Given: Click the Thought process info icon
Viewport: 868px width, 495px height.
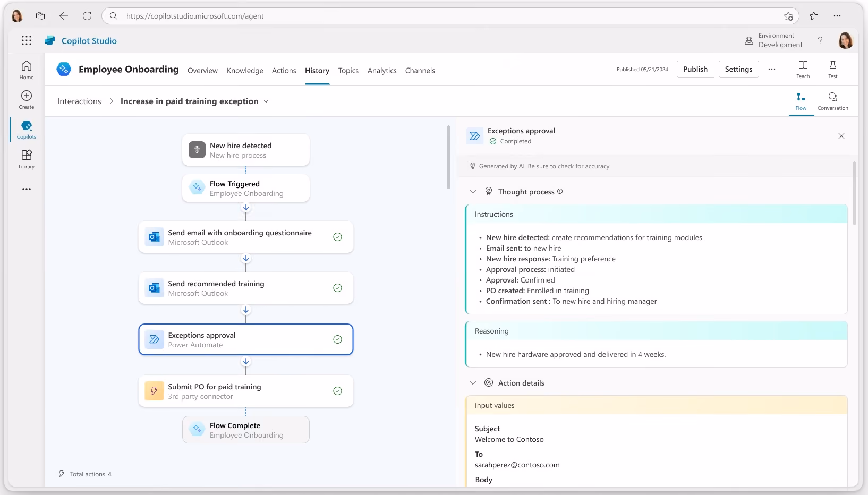Looking at the screenshot, I should point(560,192).
